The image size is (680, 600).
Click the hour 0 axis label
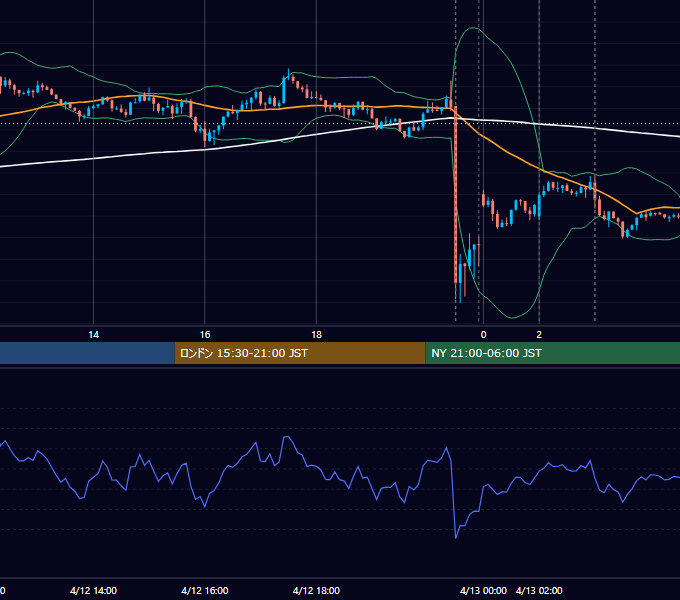click(x=483, y=335)
